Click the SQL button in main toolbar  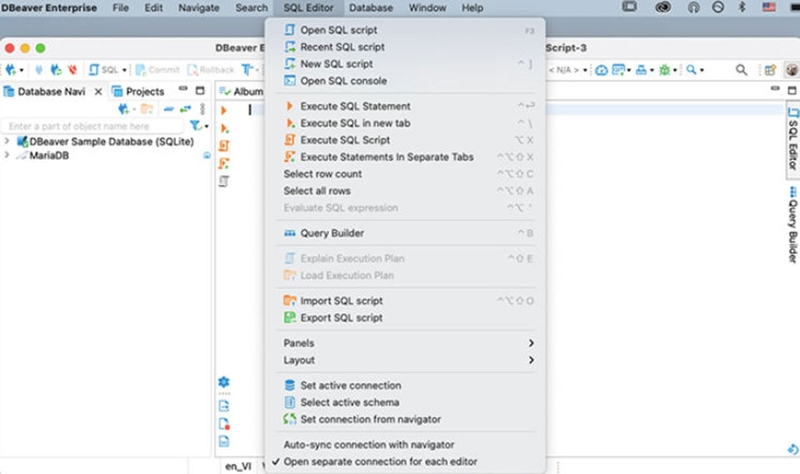click(x=104, y=69)
